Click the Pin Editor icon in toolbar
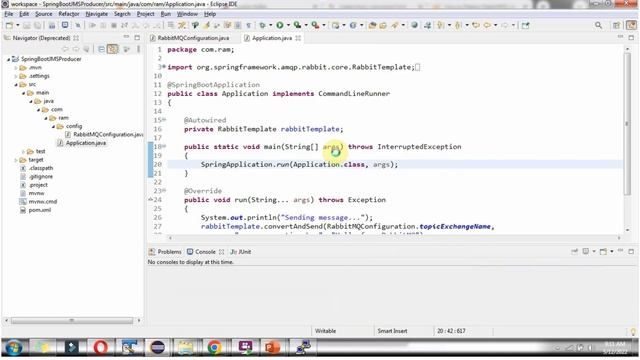 525,25
